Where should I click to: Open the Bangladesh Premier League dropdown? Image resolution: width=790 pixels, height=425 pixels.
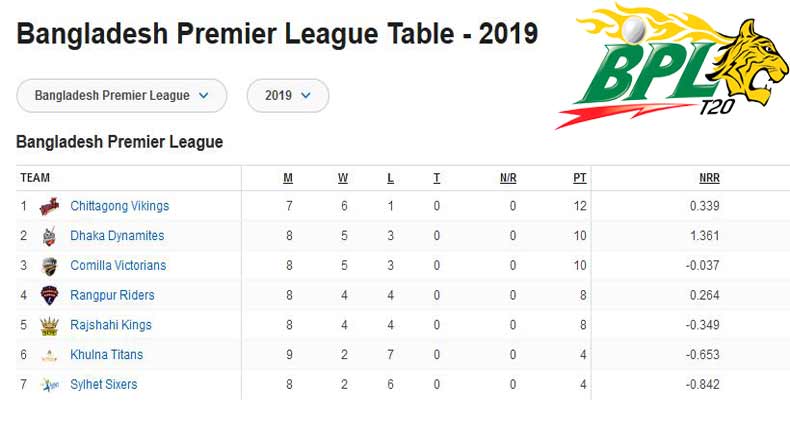[122, 96]
